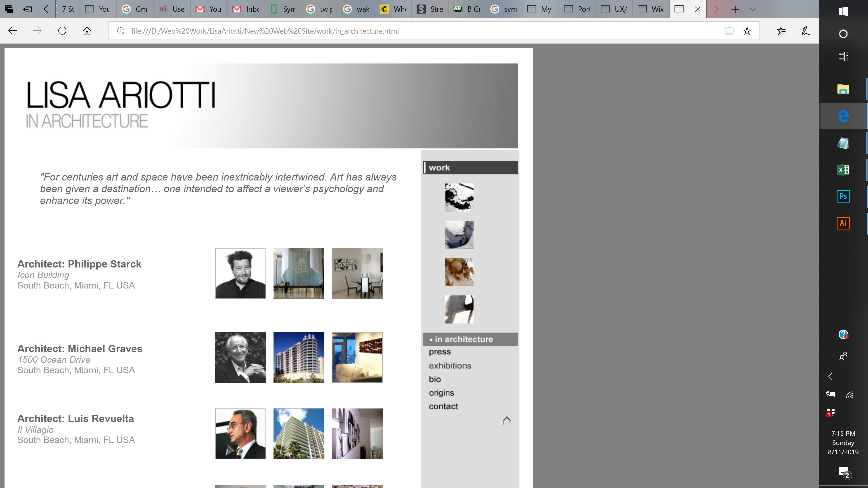The image size is (868, 488).
Task: Open Photoshop from the taskbar
Action: 843,196
